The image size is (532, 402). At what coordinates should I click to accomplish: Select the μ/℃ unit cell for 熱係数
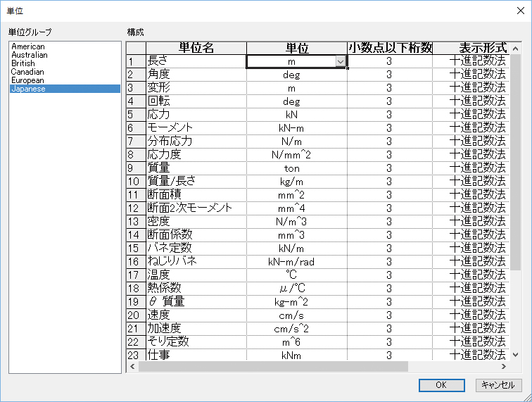(297, 289)
